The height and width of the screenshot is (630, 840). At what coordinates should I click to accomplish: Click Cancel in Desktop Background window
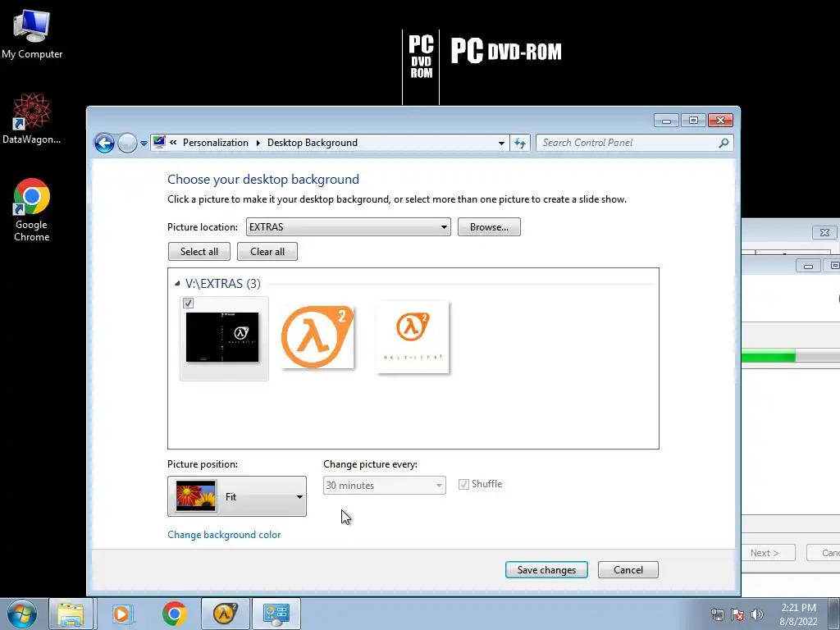tap(628, 569)
